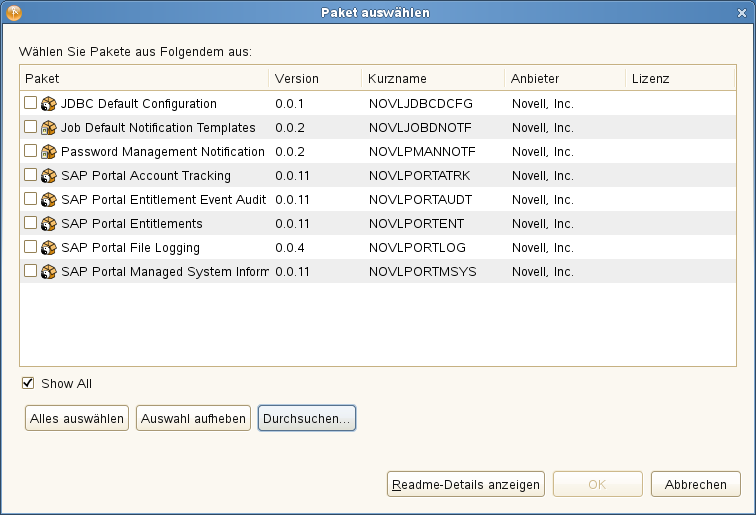This screenshot has height=515, width=756.
Task: Click the SAP Portal File Logging icon
Action: [x=48, y=247]
